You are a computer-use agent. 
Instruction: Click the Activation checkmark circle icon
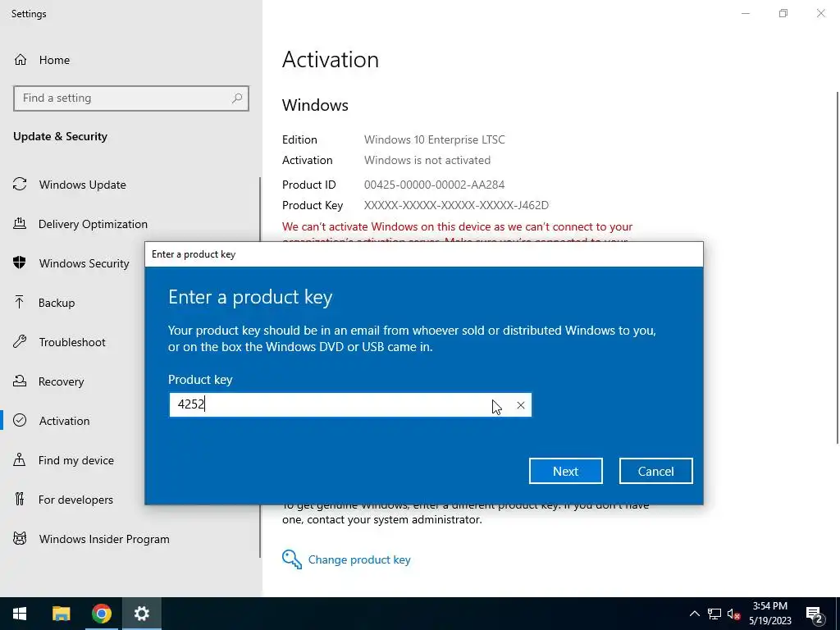point(20,421)
